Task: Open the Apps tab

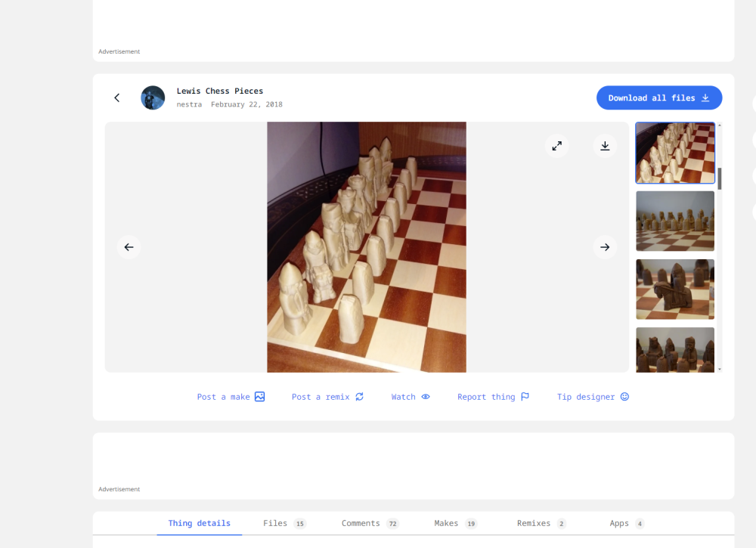Action: [627, 523]
